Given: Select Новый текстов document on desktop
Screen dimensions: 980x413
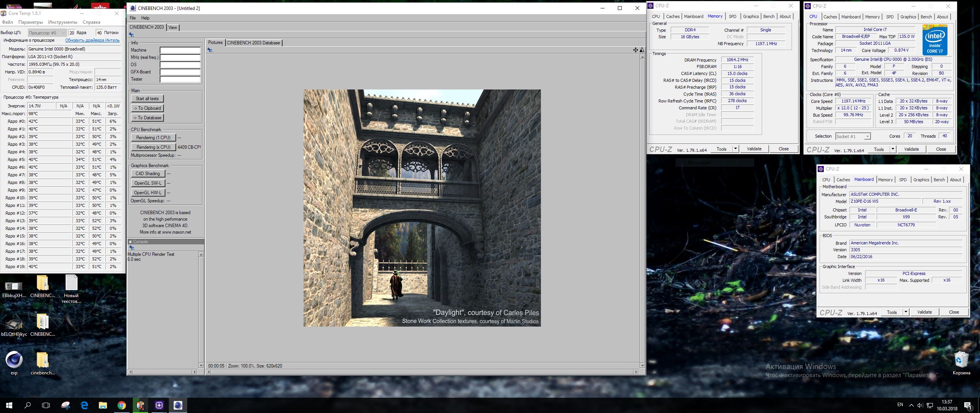Looking at the screenshot, I should pyautogui.click(x=71, y=289).
